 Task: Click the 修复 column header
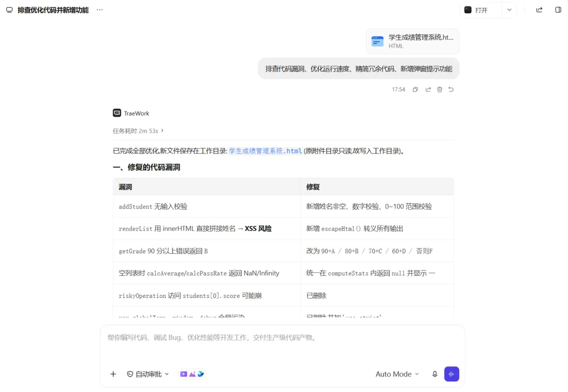tap(377, 187)
